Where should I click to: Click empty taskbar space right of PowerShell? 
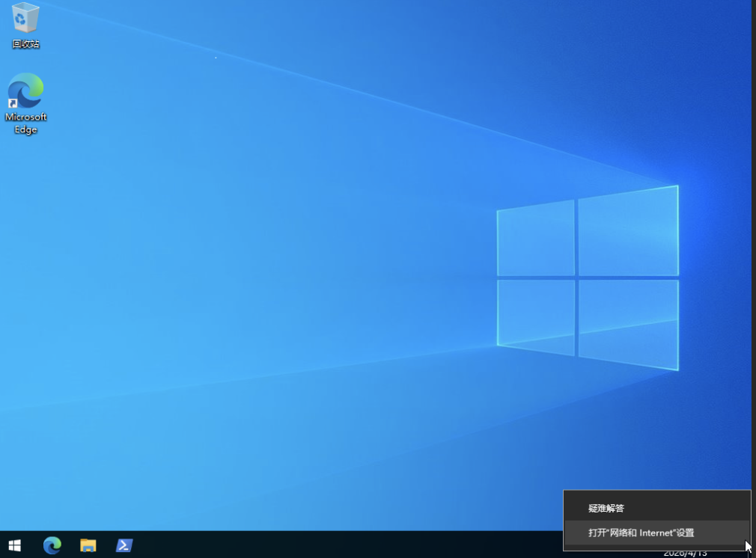337,545
